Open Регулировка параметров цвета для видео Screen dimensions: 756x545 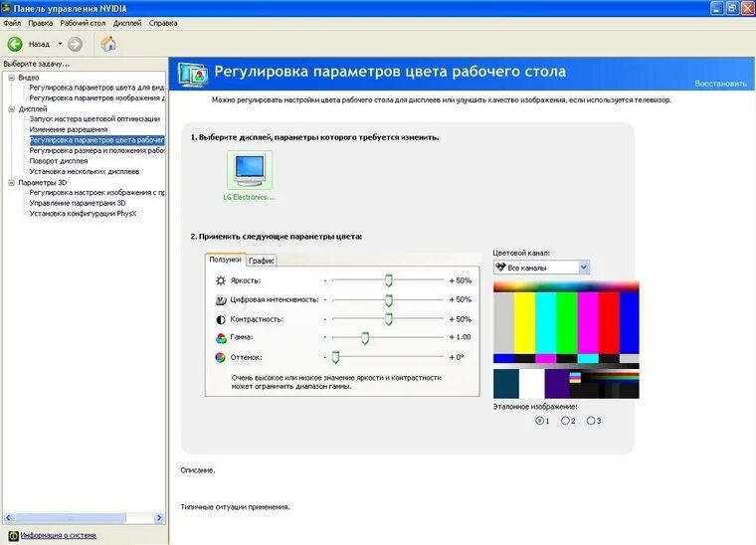96,88
